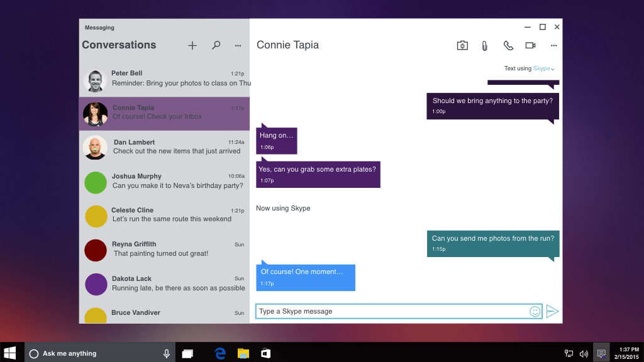Open File Explorer from taskbar

(x=243, y=353)
